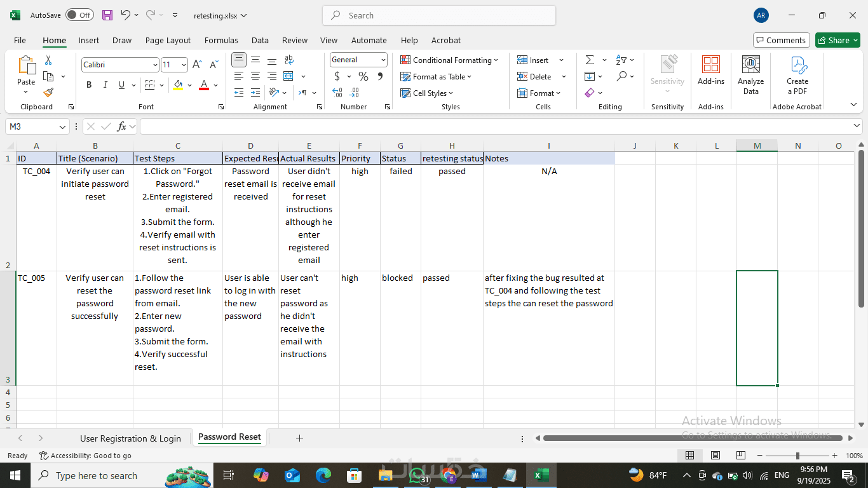Viewport: 868px width, 488px height.
Task: Save the workbook with the floppy icon
Action: pos(107,15)
